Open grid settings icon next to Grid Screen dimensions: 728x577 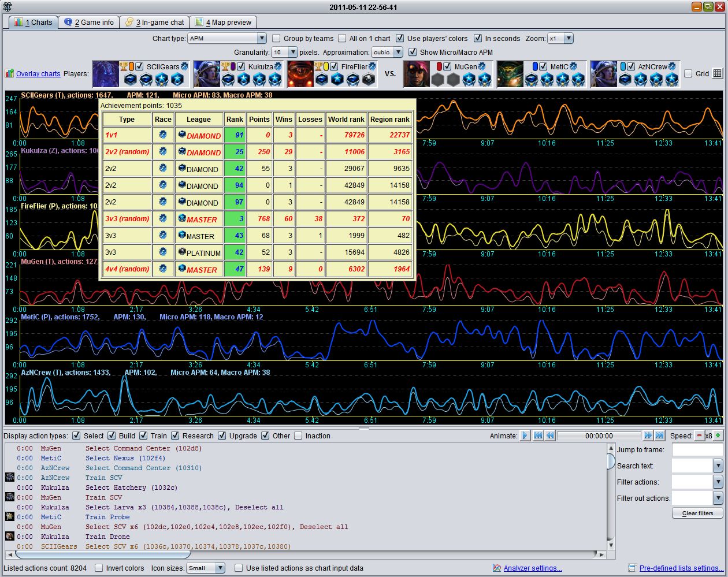tap(717, 73)
